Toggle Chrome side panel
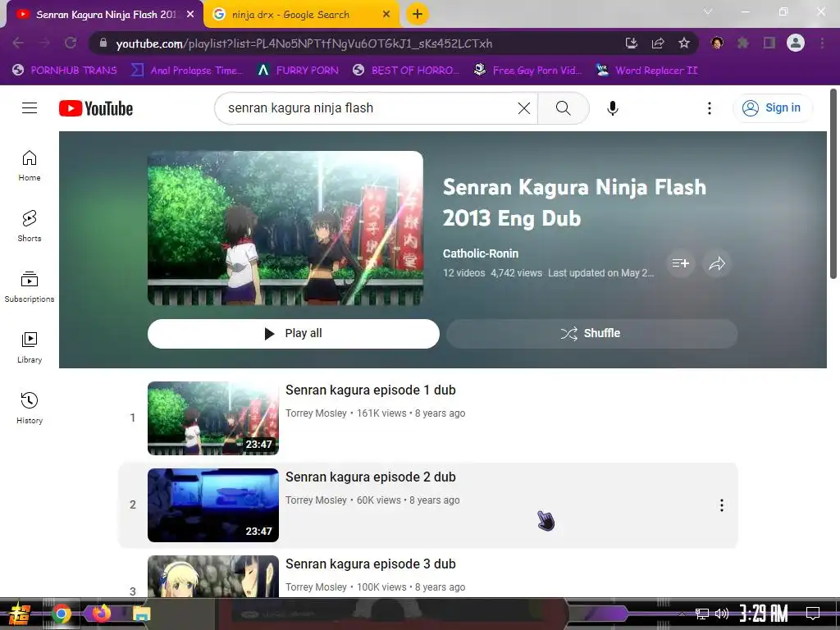The width and height of the screenshot is (840, 630). 769,43
